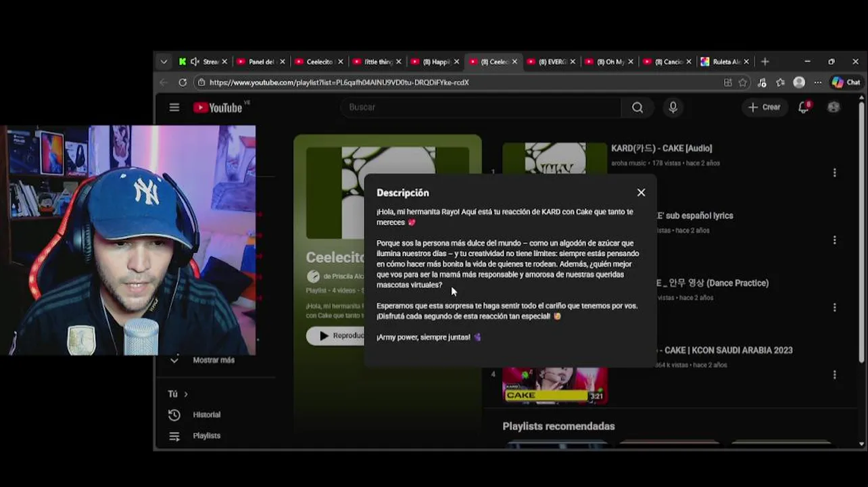Open the sub español lyrics video title
The image size is (868, 487).
click(695, 216)
